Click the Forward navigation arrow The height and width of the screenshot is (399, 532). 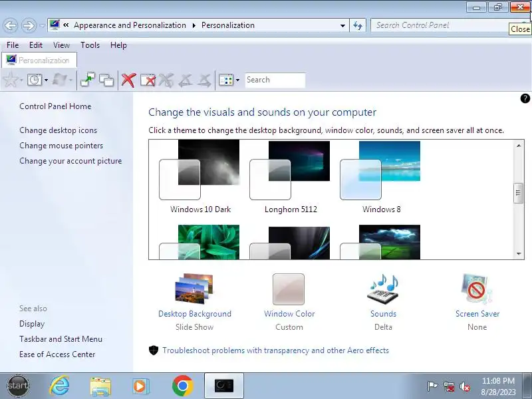29,25
